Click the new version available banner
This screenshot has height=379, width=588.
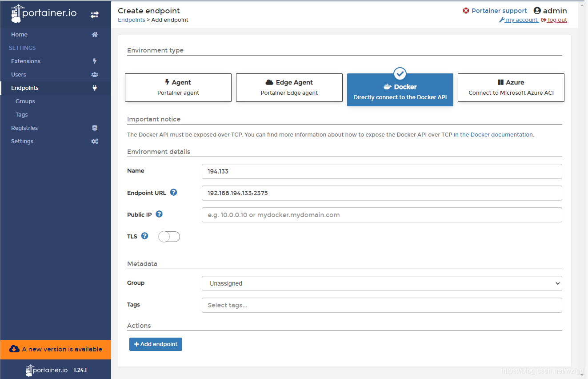point(56,349)
